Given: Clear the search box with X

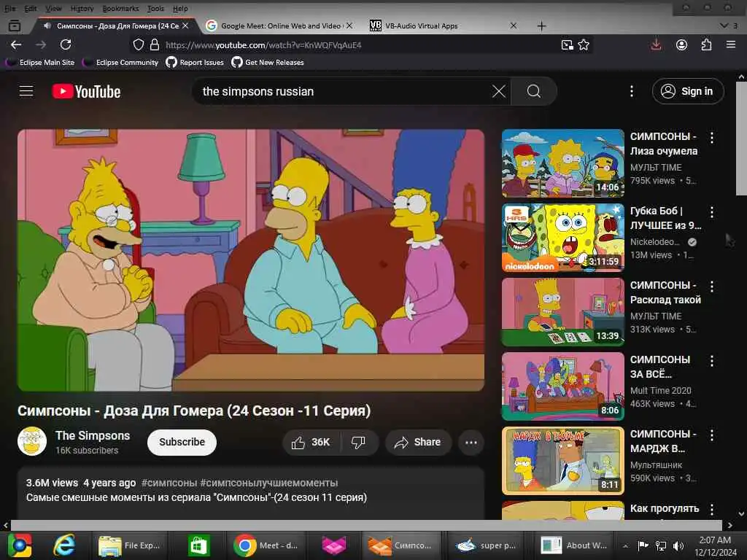Looking at the screenshot, I should 499,91.
